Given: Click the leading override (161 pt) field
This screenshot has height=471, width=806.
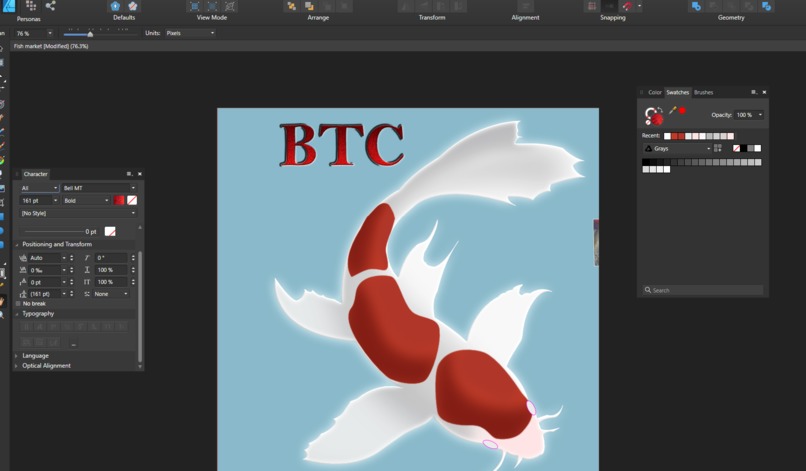Looking at the screenshot, I should (x=44, y=294).
